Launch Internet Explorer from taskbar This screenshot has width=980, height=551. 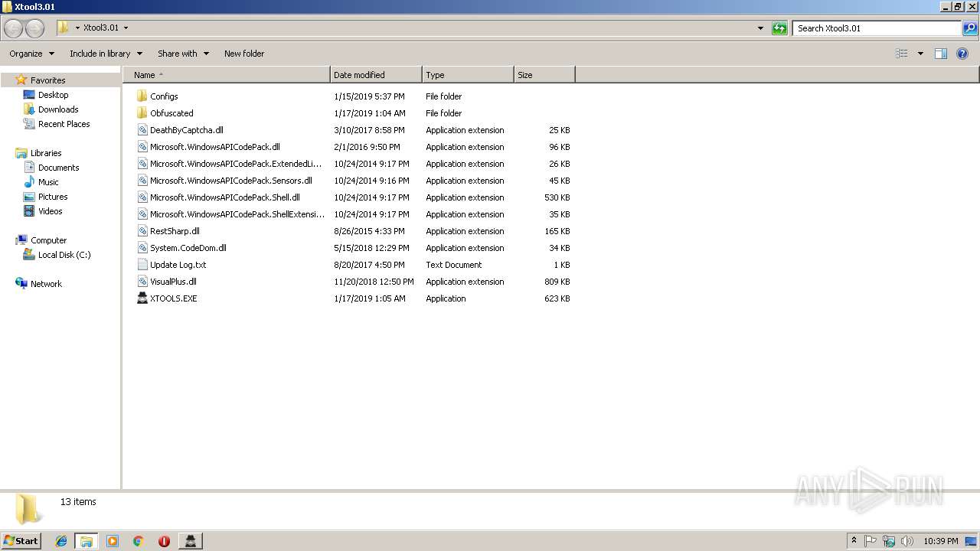61,541
